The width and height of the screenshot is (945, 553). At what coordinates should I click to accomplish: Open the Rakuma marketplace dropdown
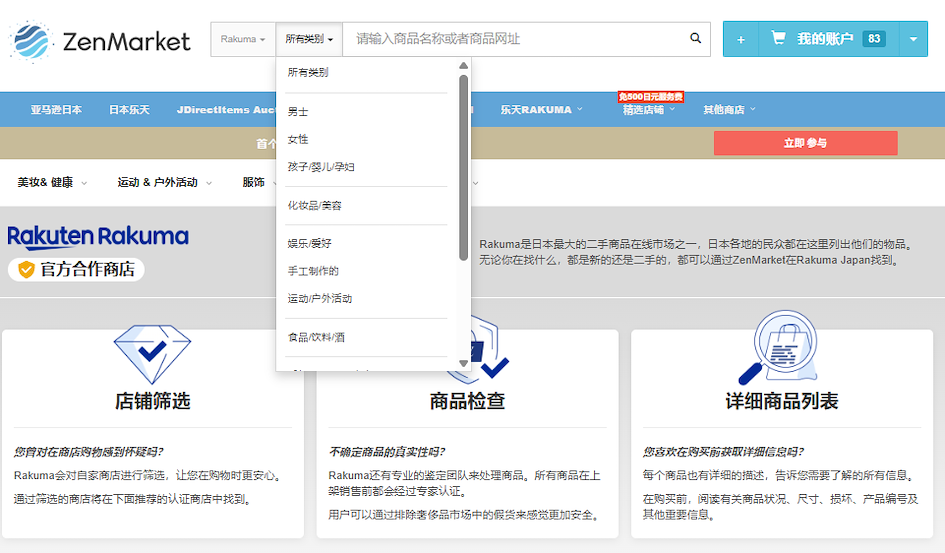(x=243, y=40)
